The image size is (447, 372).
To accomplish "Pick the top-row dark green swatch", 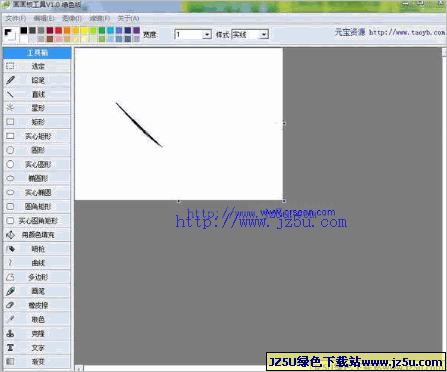I will click(x=102, y=30).
